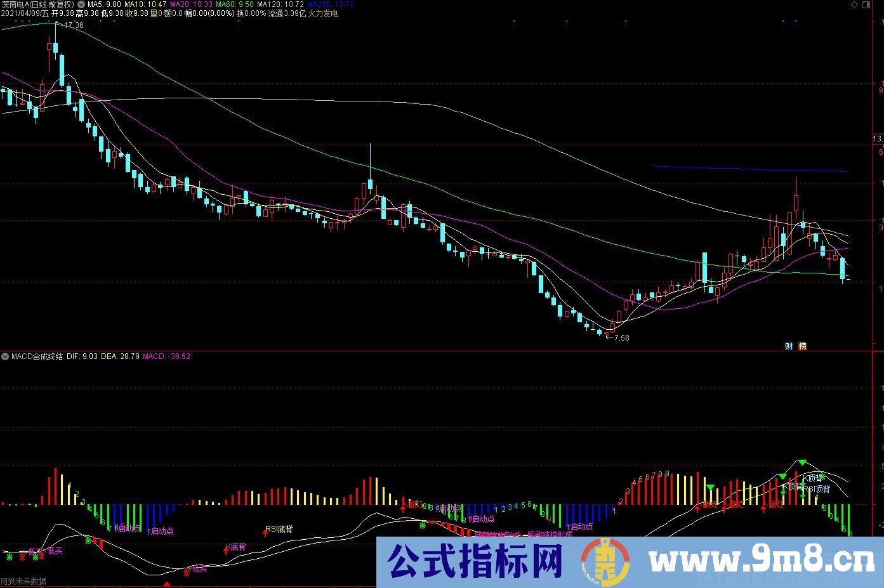The image size is (884, 588).
Task: Click the 财 icon on the chart
Action: pos(789,346)
